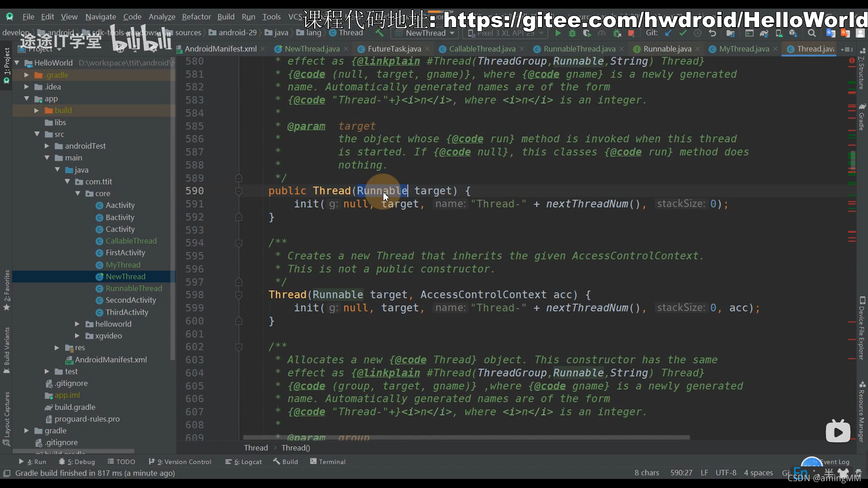Open the File menu
Viewport: 868px width, 488px height.
tap(28, 17)
